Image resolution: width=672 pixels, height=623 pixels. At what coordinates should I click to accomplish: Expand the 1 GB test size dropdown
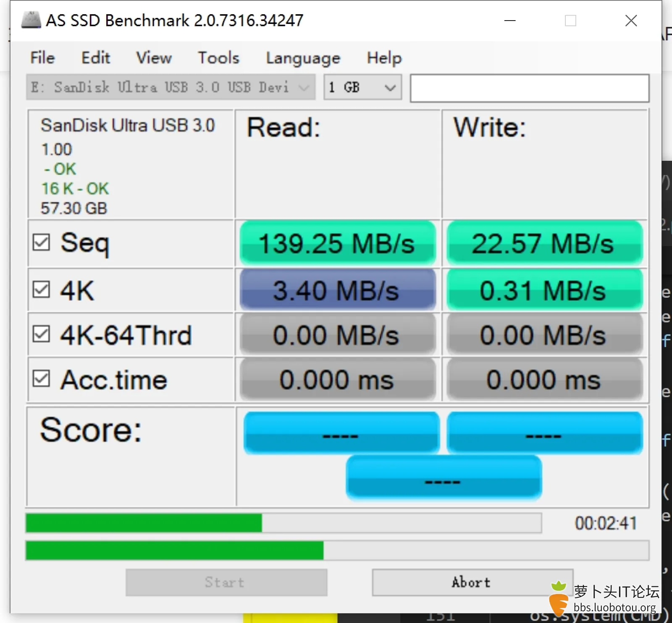[x=362, y=87]
